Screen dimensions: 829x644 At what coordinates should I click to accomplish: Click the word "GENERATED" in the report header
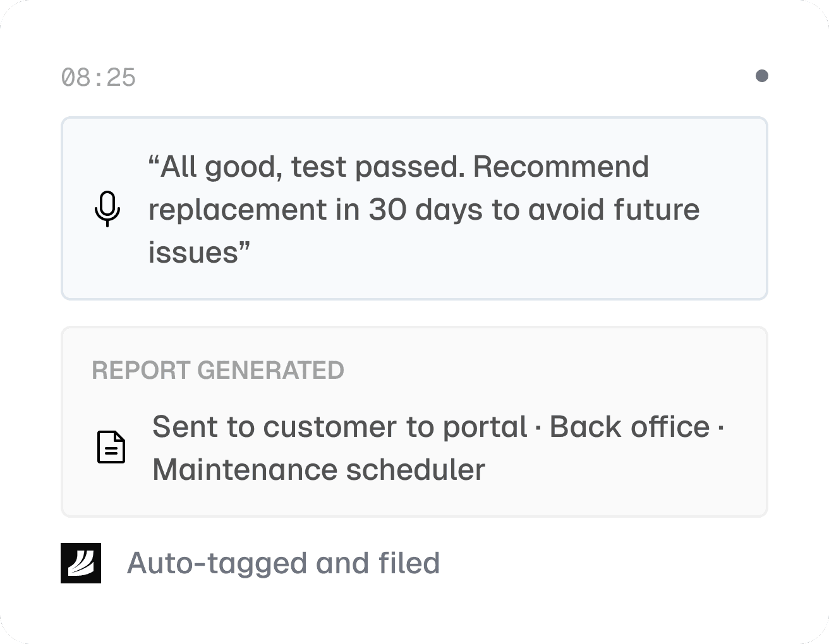pos(271,370)
